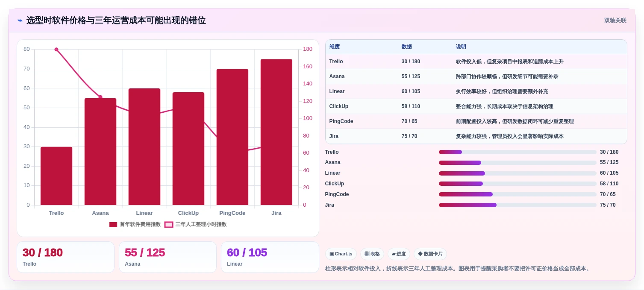Click table cell value 60 / 105
The image size is (644, 290).
(x=411, y=91)
